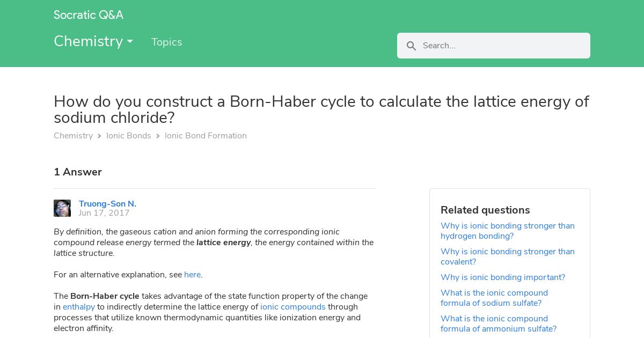Open Ionic Bond Formation breadcrumb

point(206,136)
